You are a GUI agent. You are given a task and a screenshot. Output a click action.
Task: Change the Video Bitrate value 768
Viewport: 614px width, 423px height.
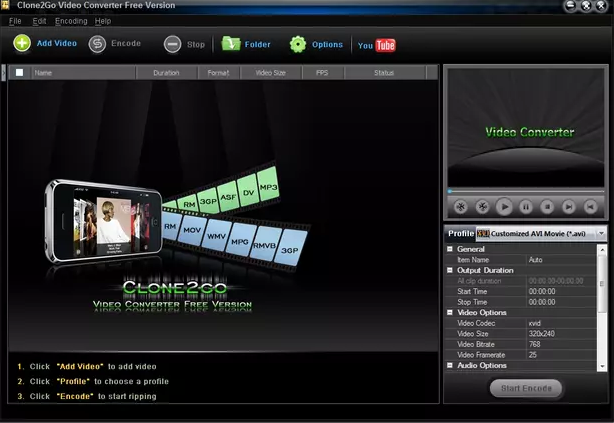coord(562,344)
